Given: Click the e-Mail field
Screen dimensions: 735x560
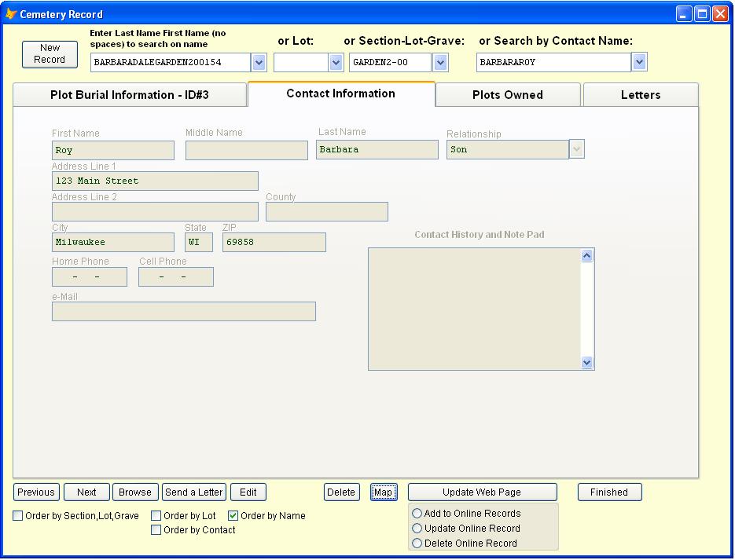Looking at the screenshot, I should click(184, 311).
